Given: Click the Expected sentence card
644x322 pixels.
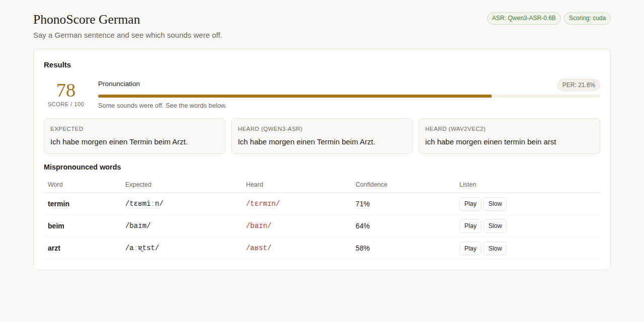Looking at the screenshot, I should 134,136.
